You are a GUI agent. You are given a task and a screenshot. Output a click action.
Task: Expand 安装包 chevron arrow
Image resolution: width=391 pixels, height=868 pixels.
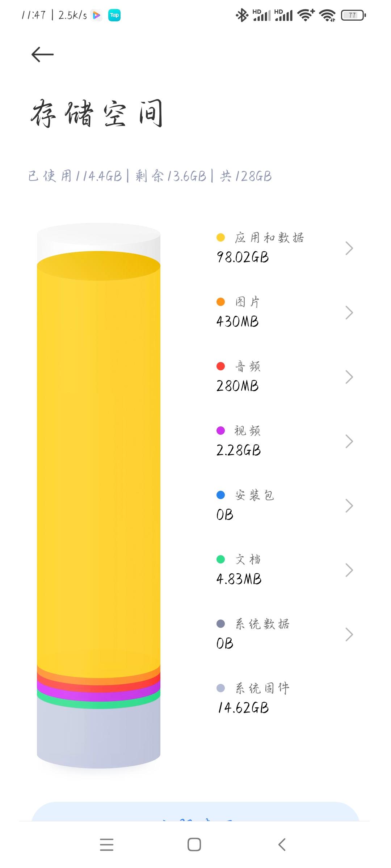point(349,506)
